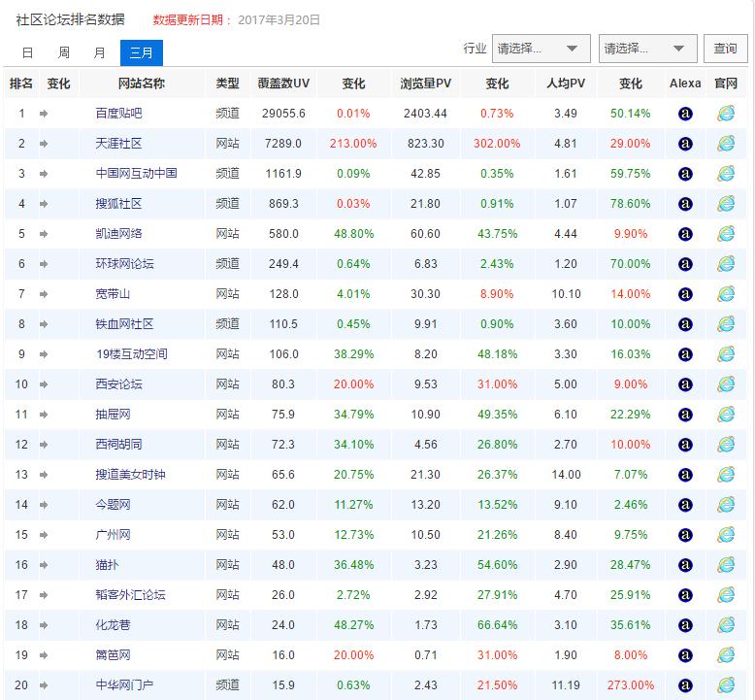
Task: Switch to the 日 tab
Action: click(x=28, y=52)
